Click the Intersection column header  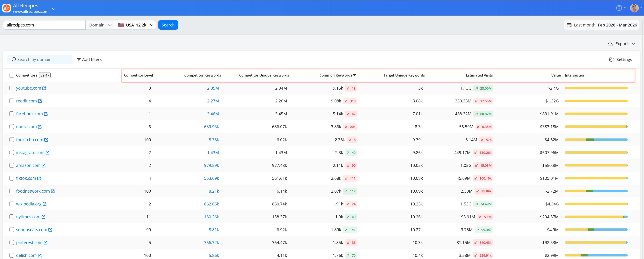[x=575, y=75]
